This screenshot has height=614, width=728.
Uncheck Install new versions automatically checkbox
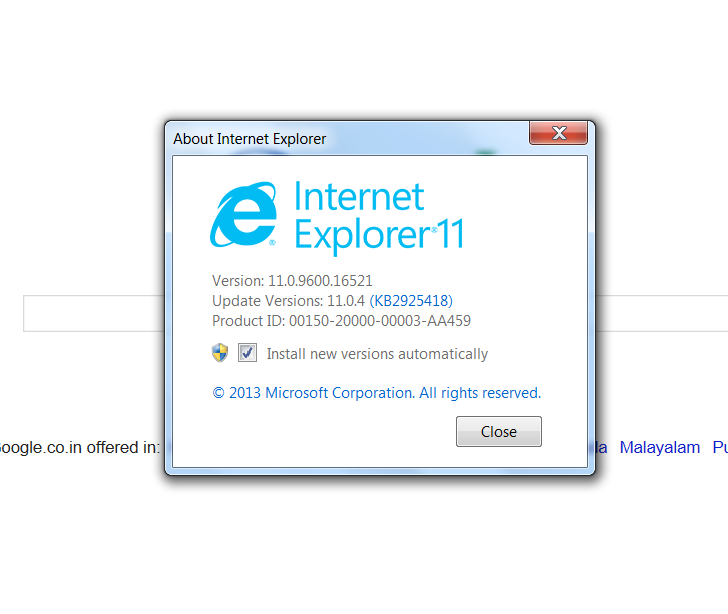(247, 353)
